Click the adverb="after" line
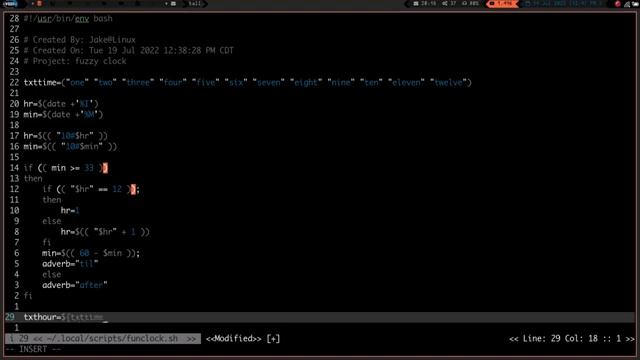This screenshot has width=640, height=360. point(75,285)
